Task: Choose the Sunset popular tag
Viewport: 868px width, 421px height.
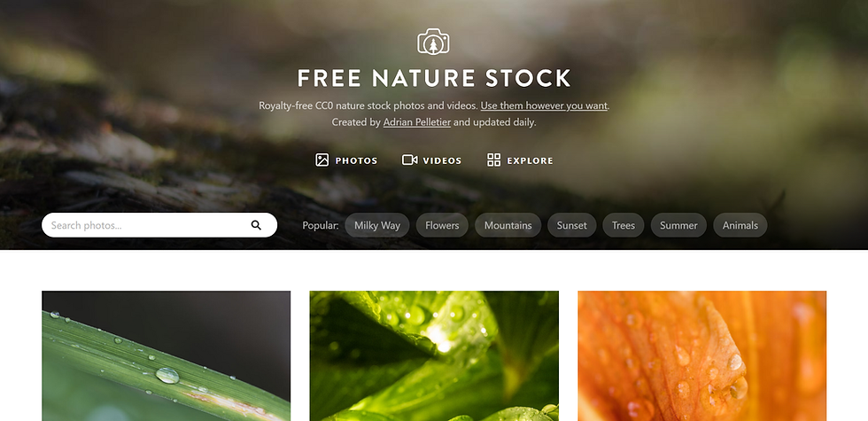Action: (572, 225)
